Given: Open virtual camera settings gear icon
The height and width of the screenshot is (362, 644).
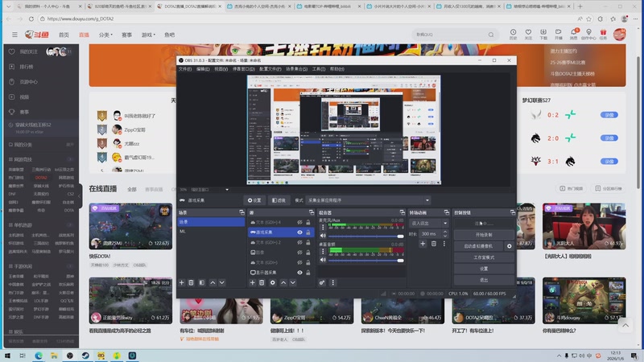Looking at the screenshot, I should pyautogui.click(x=510, y=246).
